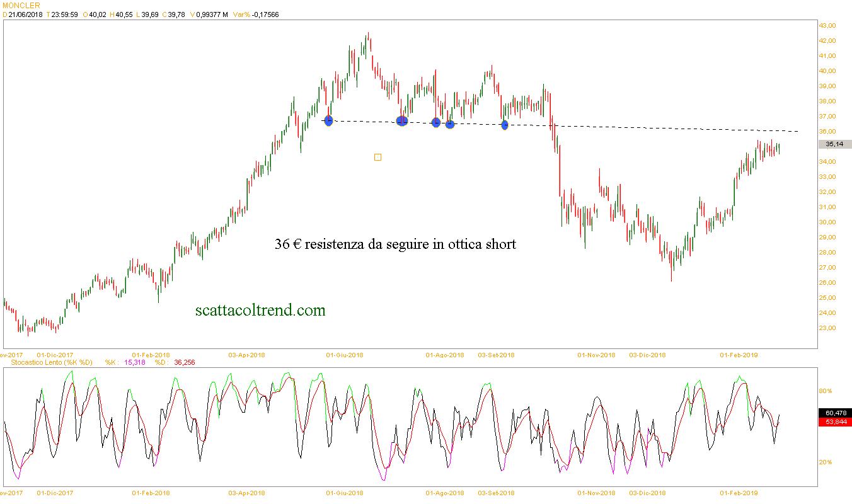Click the 43,00 price level on the axis

pyautogui.click(x=827, y=26)
